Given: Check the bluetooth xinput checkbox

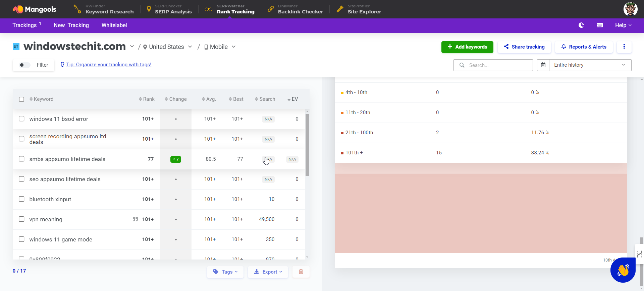Looking at the screenshot, I should pyautogui.click(x=21, y=199).
